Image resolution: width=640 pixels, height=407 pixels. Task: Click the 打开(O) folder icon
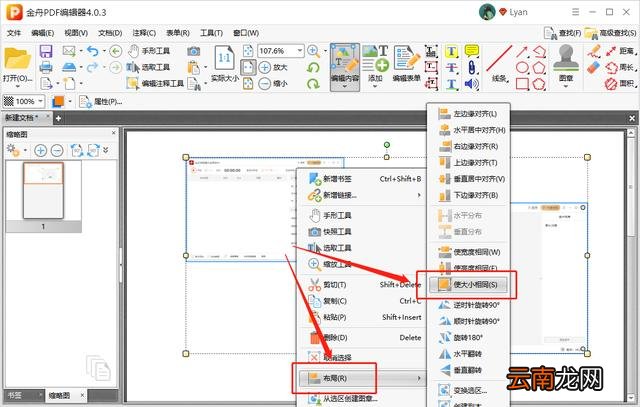point(18,59)
